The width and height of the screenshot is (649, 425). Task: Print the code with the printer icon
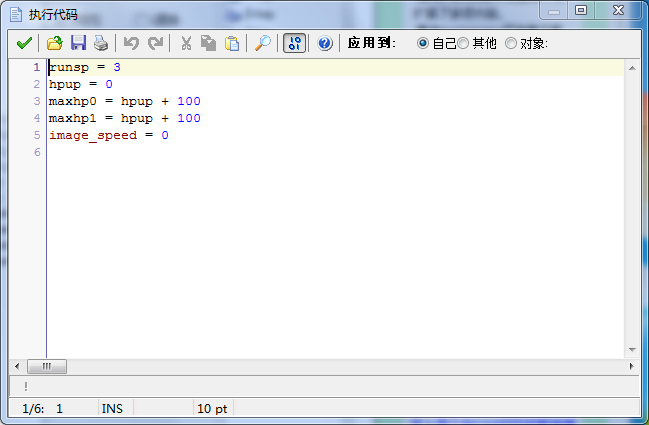pyautogui.click(x=101, y=43)
